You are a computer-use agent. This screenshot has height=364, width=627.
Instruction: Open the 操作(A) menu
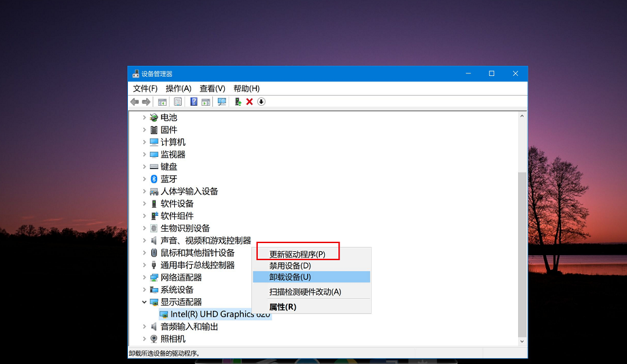pos(179,88)
